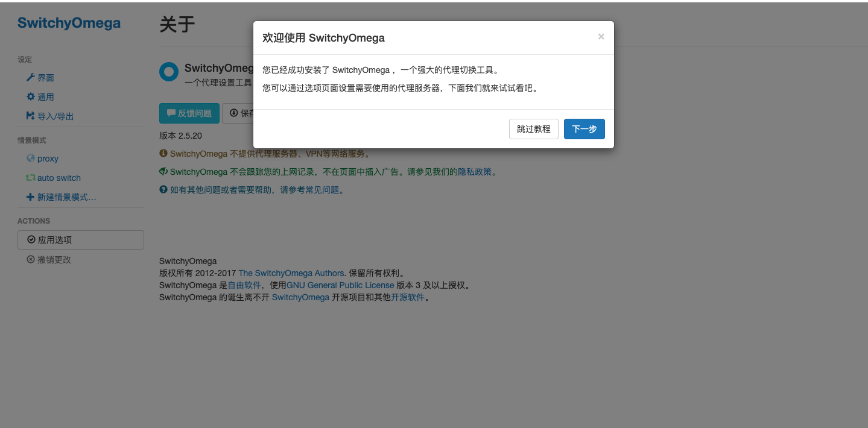Click the ACTIONS section header
868x428 pixels.
[34, 221]
